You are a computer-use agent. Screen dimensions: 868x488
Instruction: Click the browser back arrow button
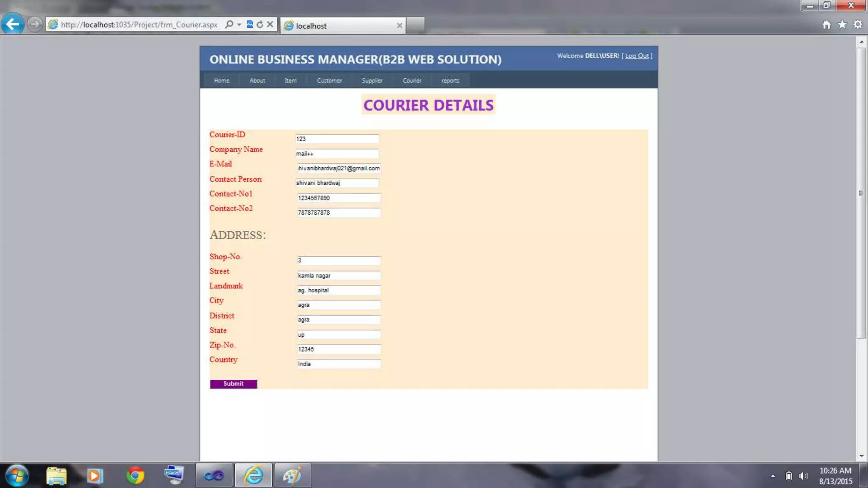point(13,24)
